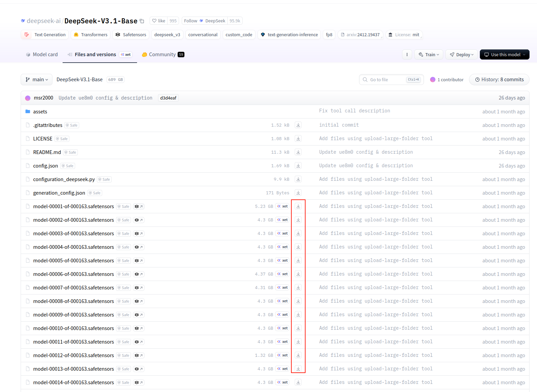Open safetensors viewer for model-00008
Viewport: 537px width, 392px height.
tap(138, 301)
